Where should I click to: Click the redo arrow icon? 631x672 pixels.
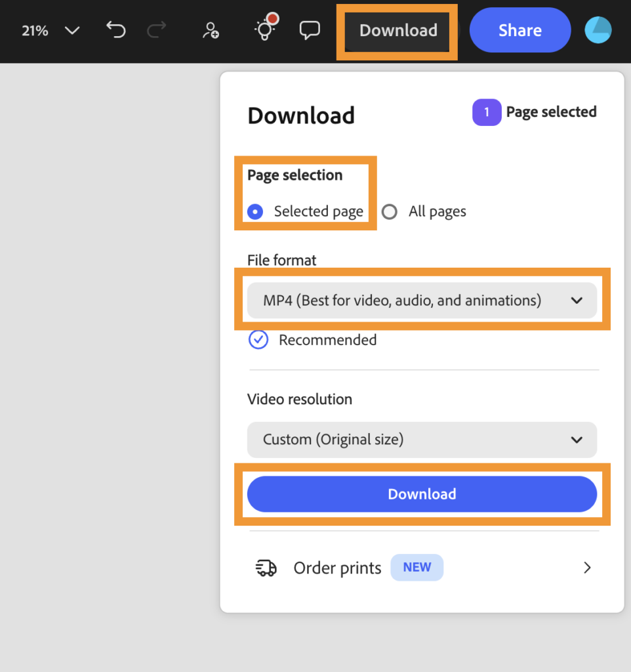tap(156, 30)
